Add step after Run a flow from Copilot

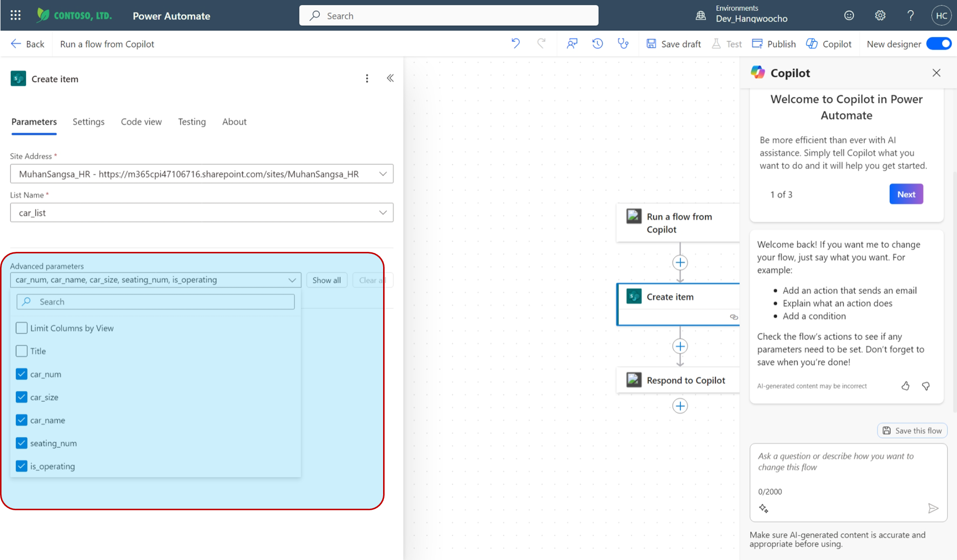point(680,262)
